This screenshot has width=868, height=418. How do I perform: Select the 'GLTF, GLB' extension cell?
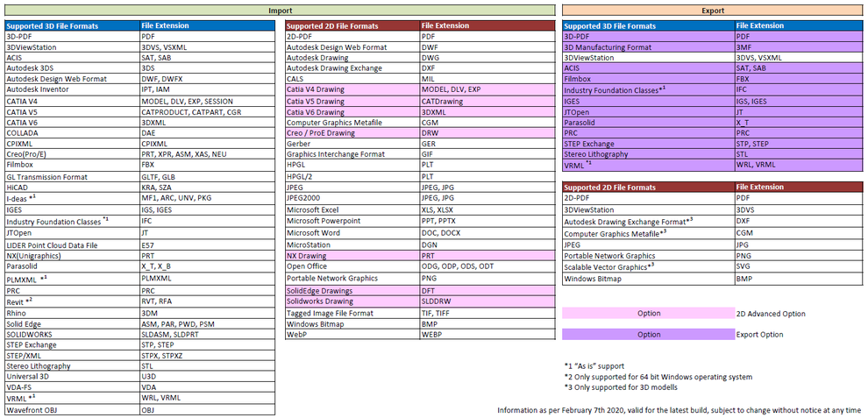click(x=207, y=177)
